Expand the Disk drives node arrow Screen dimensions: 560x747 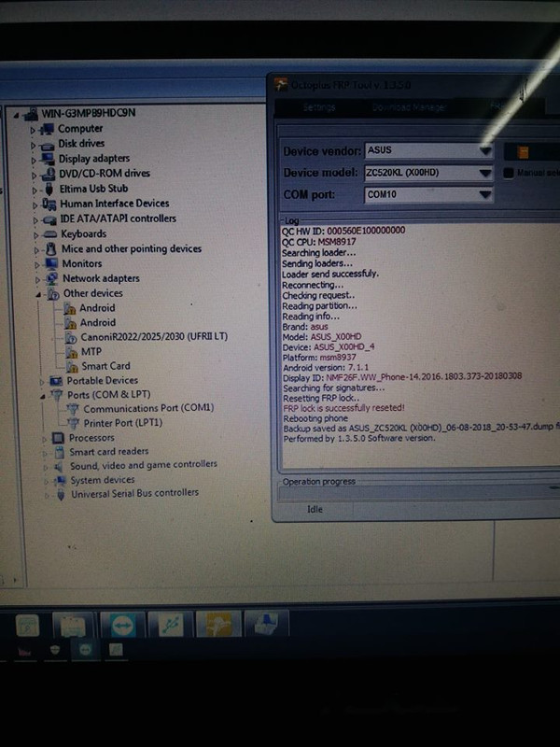pos(34,146)
